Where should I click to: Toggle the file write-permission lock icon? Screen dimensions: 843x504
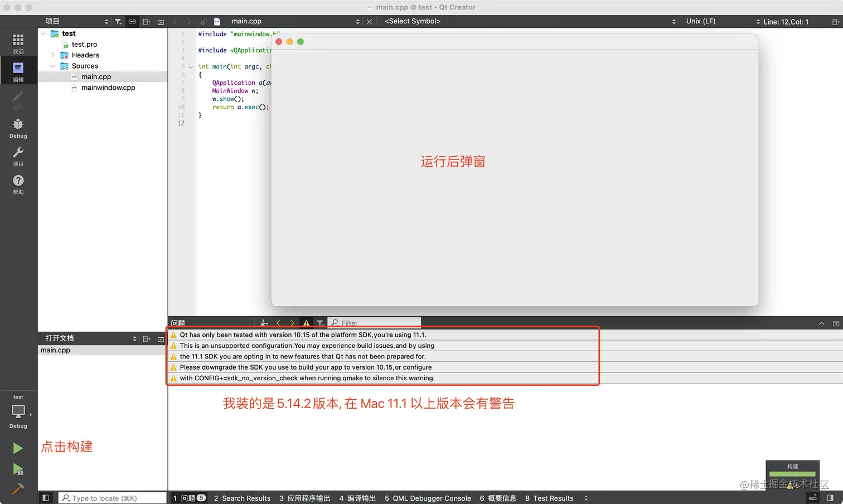click(x=204, y=21)
